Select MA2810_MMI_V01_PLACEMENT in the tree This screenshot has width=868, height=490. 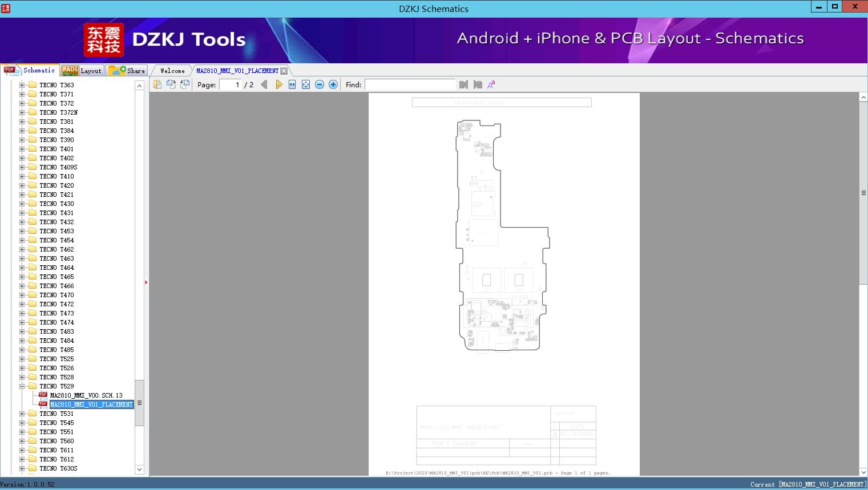pyautogui.click(x=91, y=404)
